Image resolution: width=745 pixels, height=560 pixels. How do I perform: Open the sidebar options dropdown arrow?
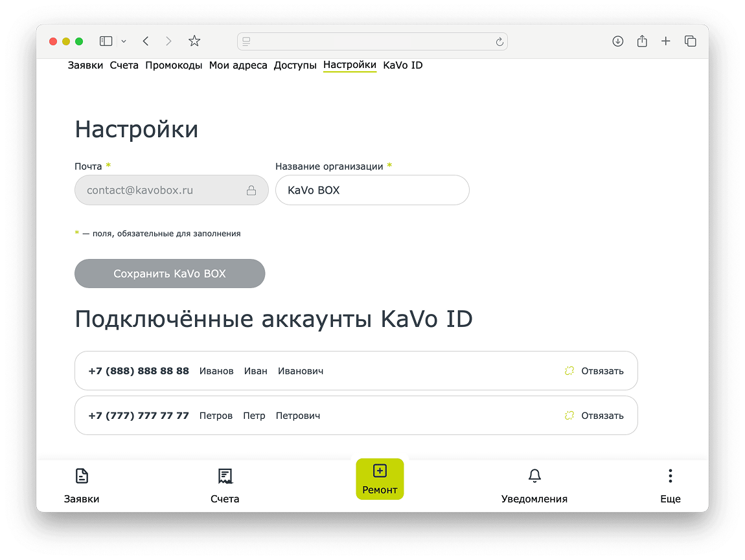pos(124,41)
